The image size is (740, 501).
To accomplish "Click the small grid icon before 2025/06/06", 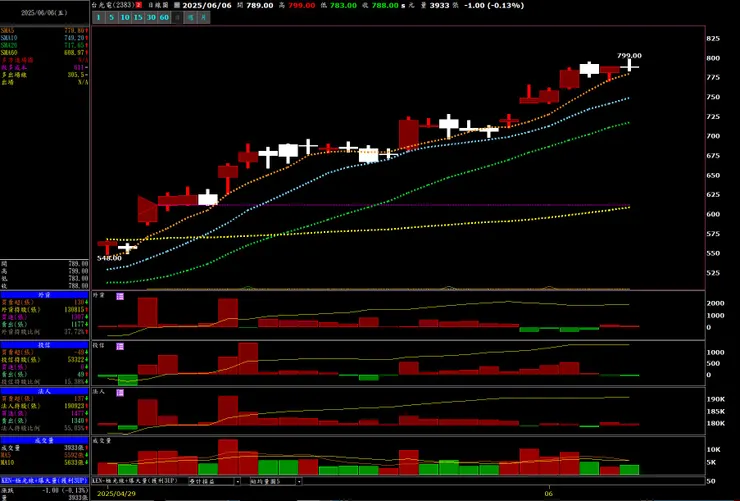I will click(177, 5).
